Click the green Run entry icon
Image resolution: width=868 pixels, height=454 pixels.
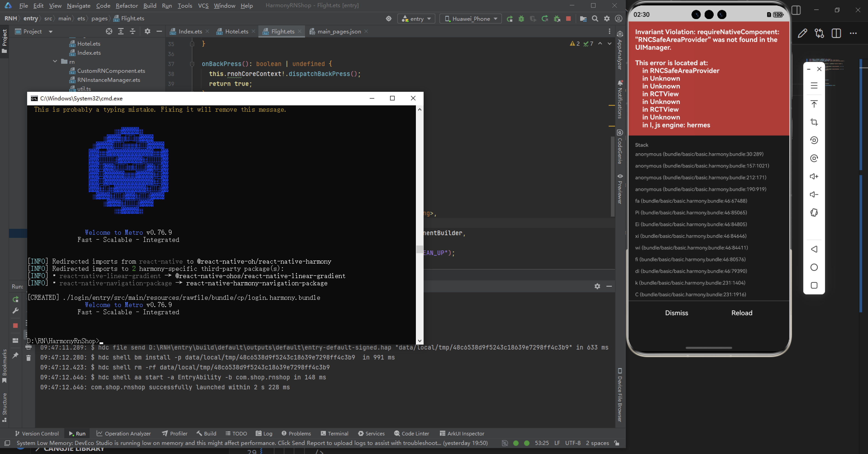click(510, 19)
